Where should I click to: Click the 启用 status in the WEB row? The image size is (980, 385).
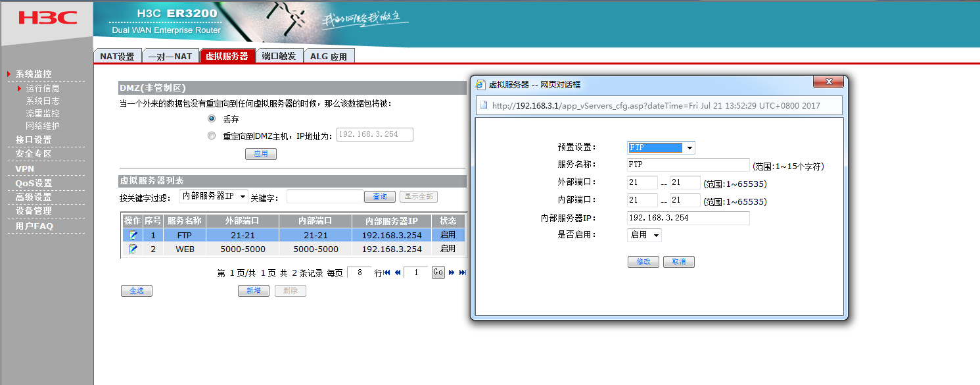pos(448,249)
